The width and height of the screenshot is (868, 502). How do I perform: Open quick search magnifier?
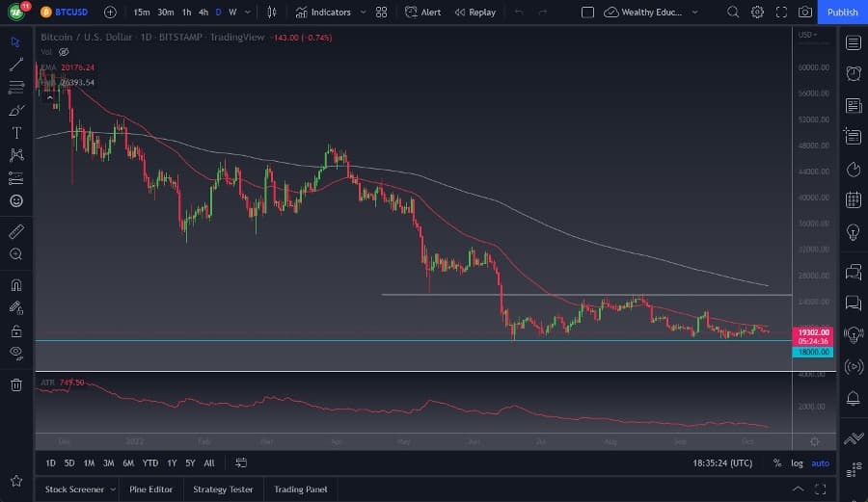point(733,13)
